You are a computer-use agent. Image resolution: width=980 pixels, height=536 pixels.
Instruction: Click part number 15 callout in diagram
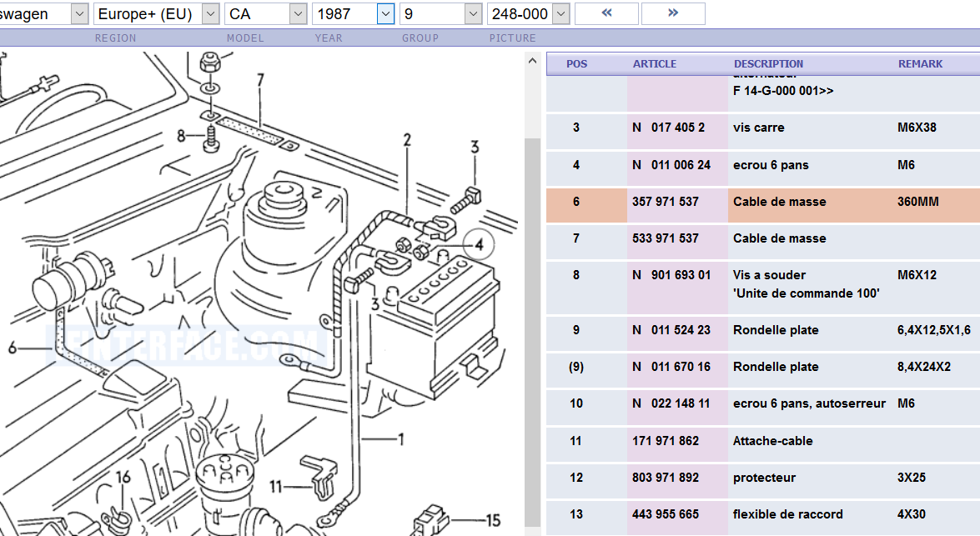tap(493, 521)
